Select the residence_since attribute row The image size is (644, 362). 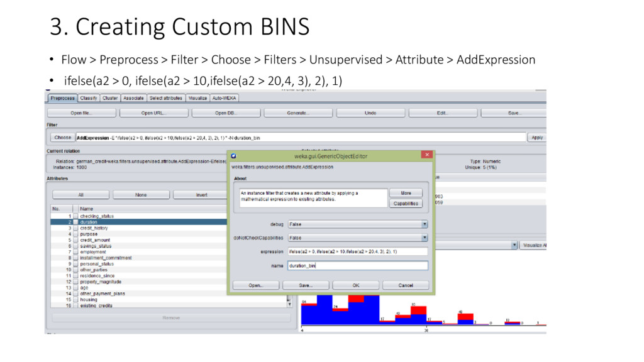coord(139,276)
